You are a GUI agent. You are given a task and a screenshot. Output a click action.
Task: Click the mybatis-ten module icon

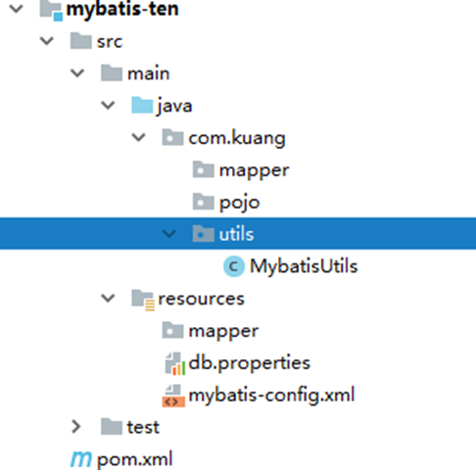point(51,11)
